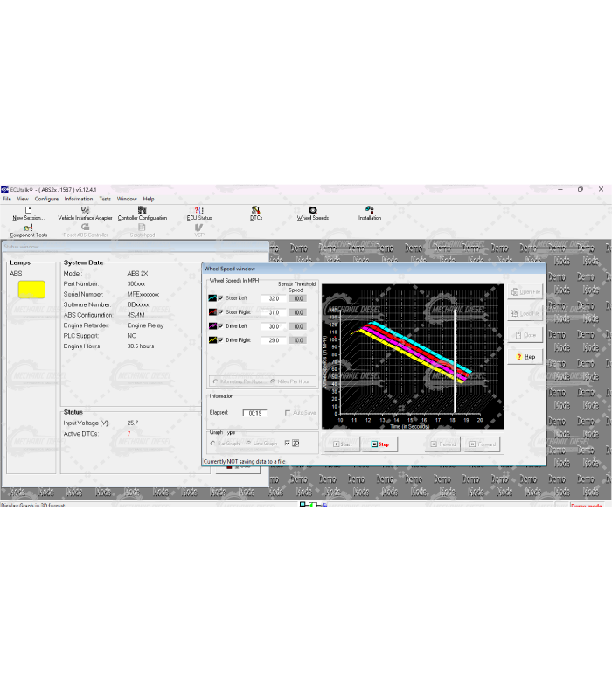Expand the Information menu

(x=78, y=199)
